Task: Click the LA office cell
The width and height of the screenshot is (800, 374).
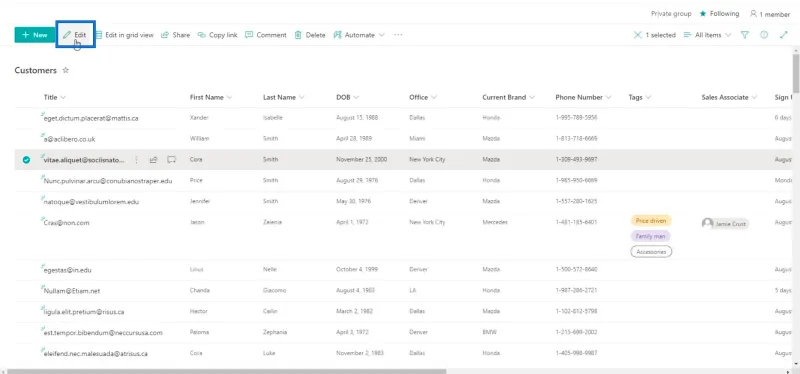Action: (x=412, y=290)
